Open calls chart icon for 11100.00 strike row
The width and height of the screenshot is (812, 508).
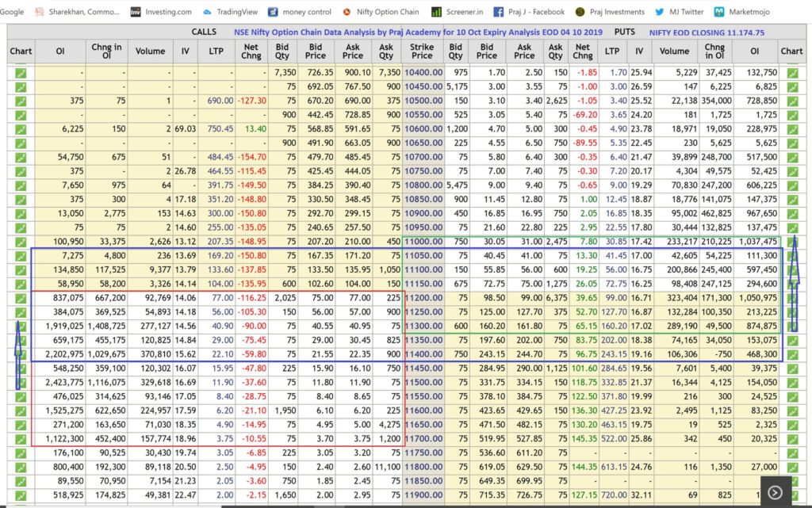click(20, 270)
